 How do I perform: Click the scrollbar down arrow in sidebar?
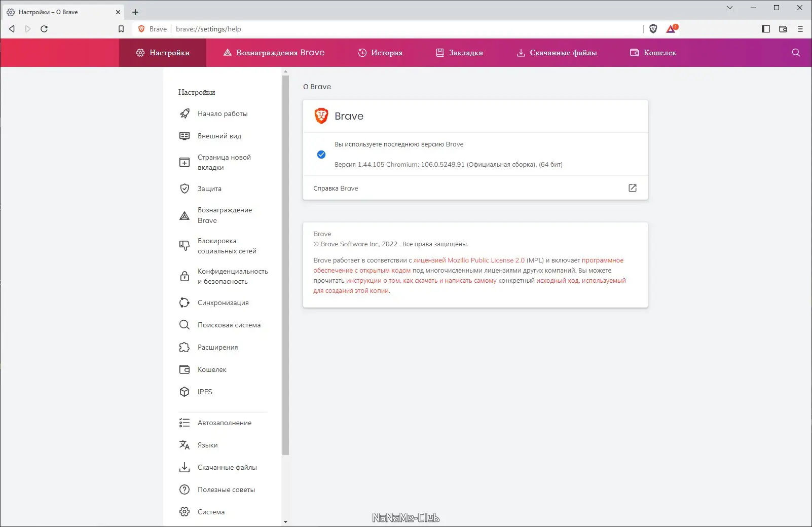285,521
